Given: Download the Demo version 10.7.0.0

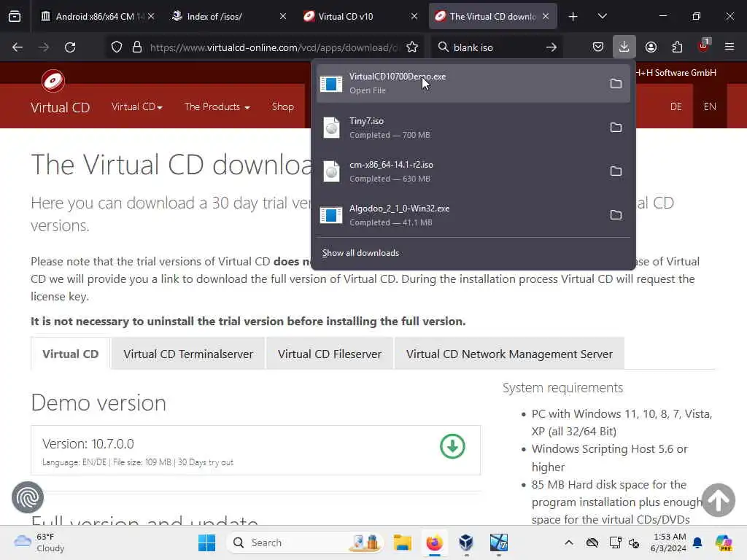Looking at the screenshot, I should tap(452, 447).
